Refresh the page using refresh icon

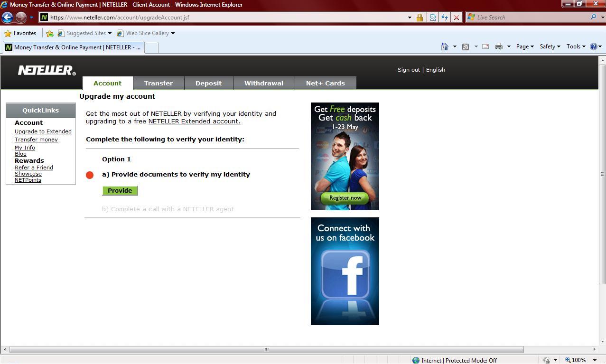click(445, 18)
